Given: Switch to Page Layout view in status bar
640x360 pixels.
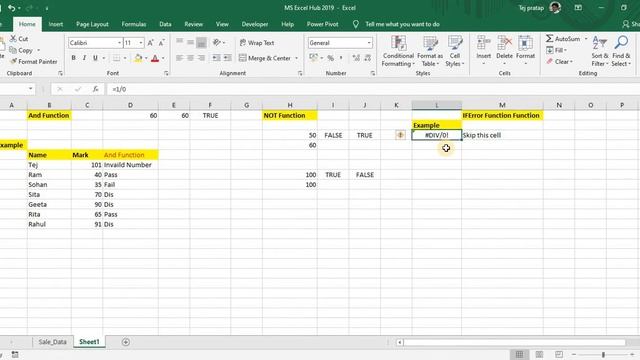Looking at the screenshot, I should point(539,354).
